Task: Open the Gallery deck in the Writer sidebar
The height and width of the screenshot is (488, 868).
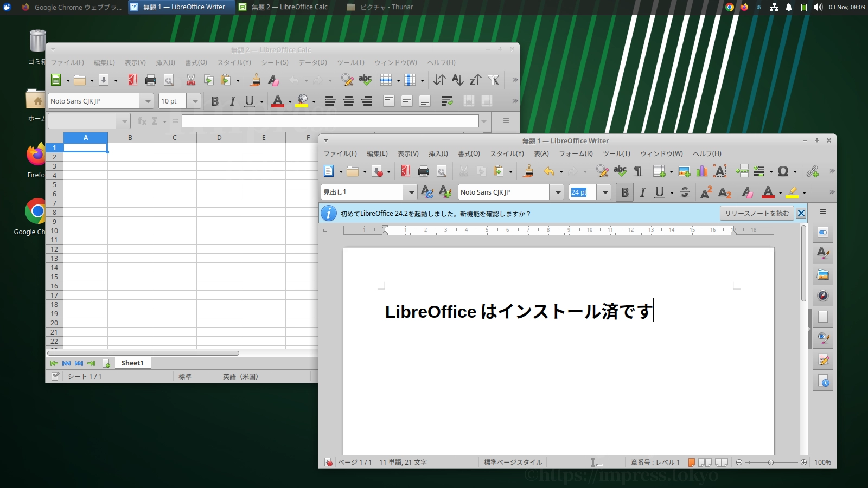Action: 823,274
